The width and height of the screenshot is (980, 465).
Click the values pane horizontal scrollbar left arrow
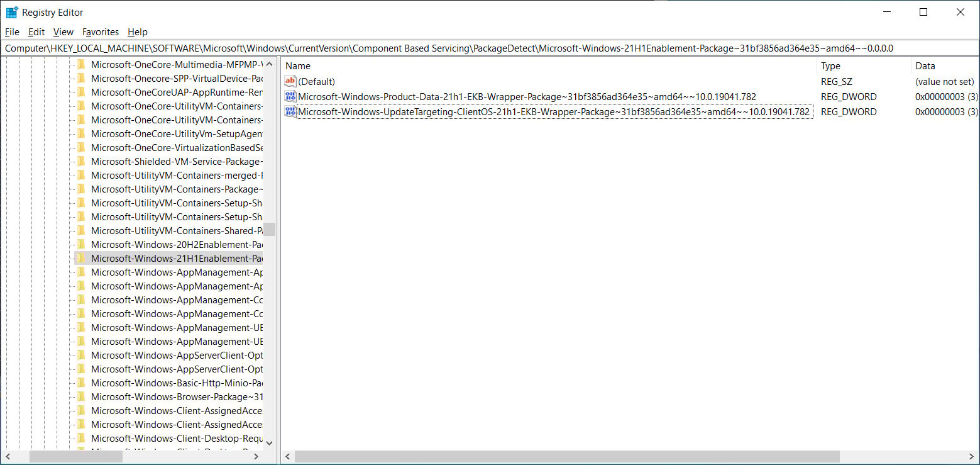pos(287,456)
